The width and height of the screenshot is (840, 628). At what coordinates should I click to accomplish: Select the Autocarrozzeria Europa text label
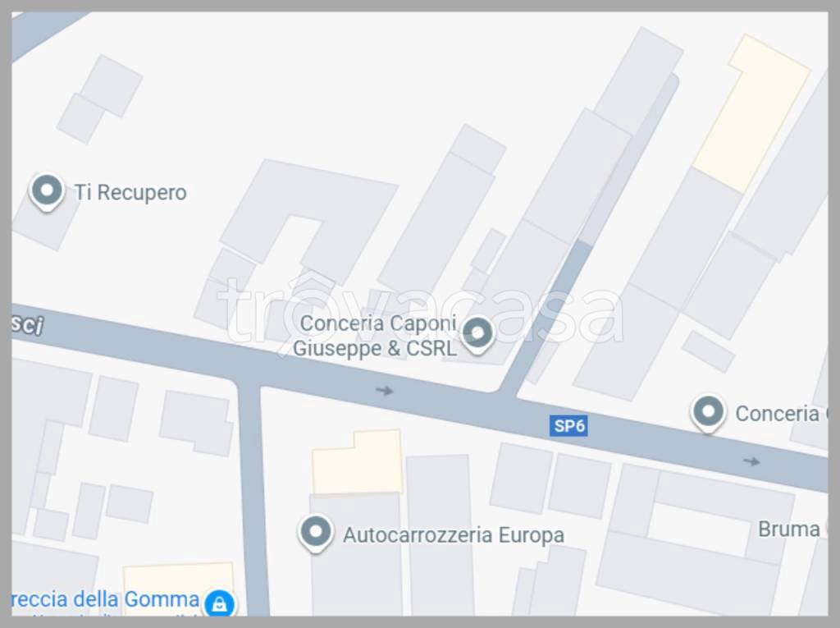point(454,535)
